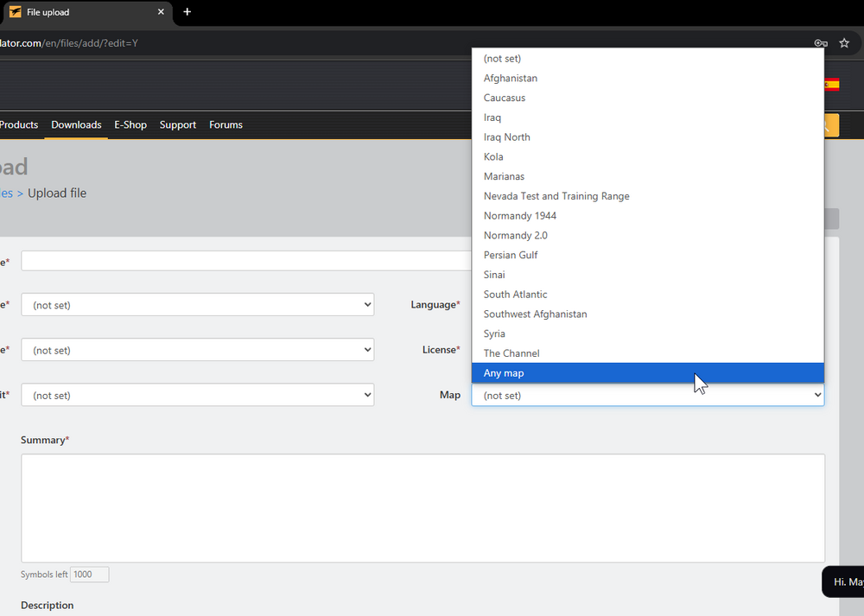Open the Support menu

click(x=178, y=124)
